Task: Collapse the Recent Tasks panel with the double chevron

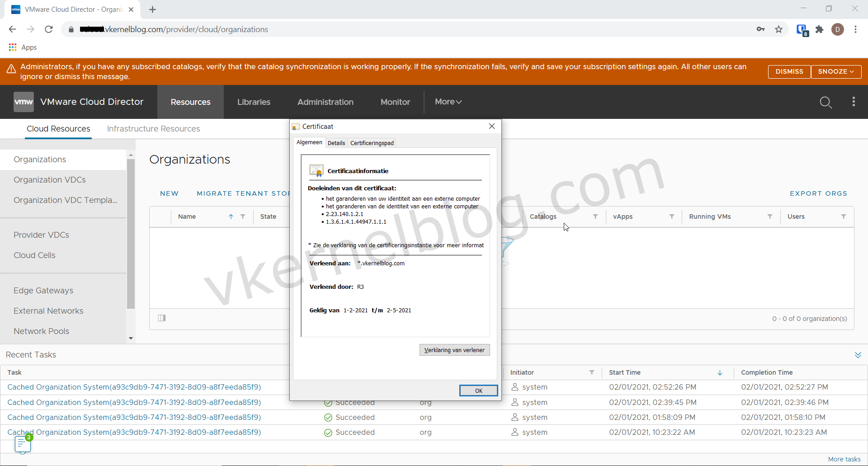Action: tap(858, 355)
